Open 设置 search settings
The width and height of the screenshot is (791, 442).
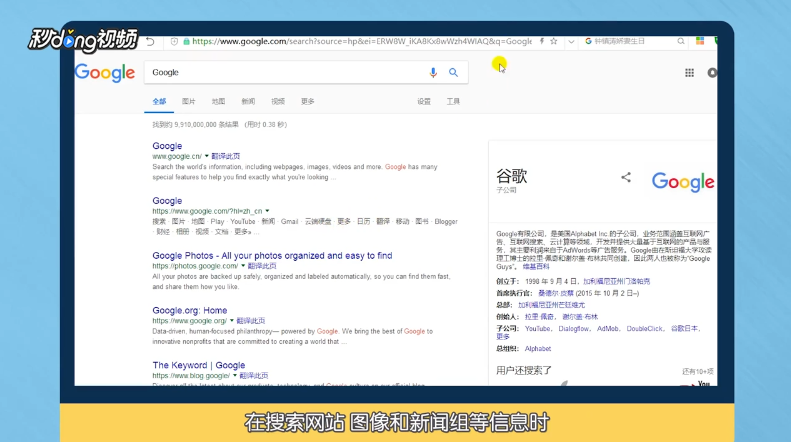tap(424, 101)
